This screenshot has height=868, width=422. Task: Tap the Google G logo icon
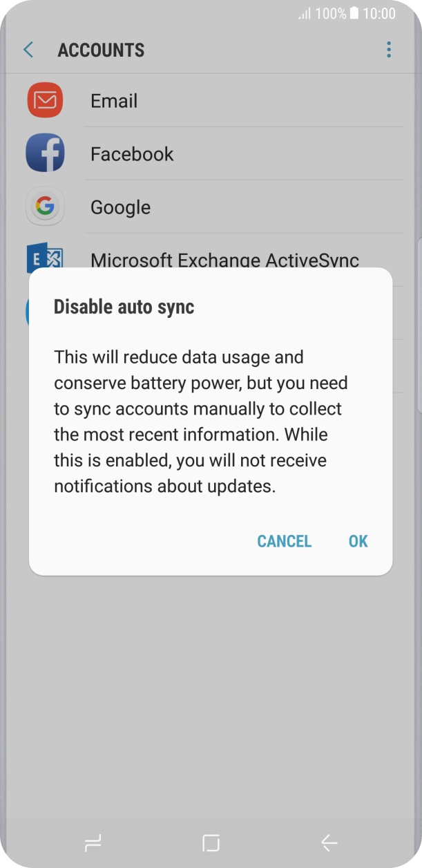[x=45, y=207]
